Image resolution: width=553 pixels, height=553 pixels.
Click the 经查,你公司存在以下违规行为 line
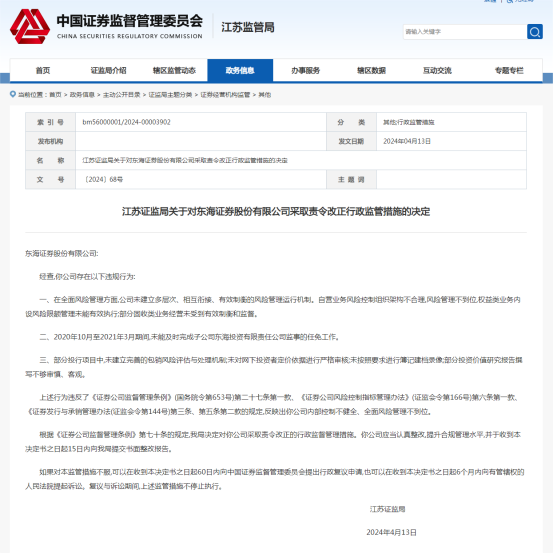87,276
